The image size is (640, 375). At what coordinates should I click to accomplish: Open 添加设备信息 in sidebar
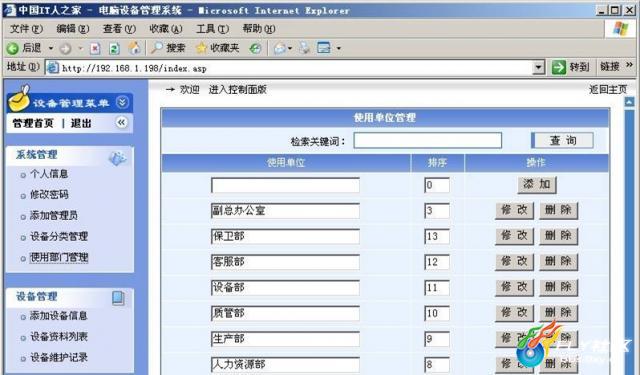click(x=58, y=315)
